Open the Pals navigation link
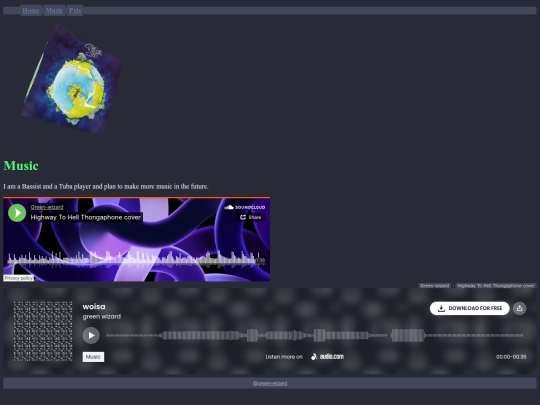Viewport: 540px width, 405px height. point(75,11)
